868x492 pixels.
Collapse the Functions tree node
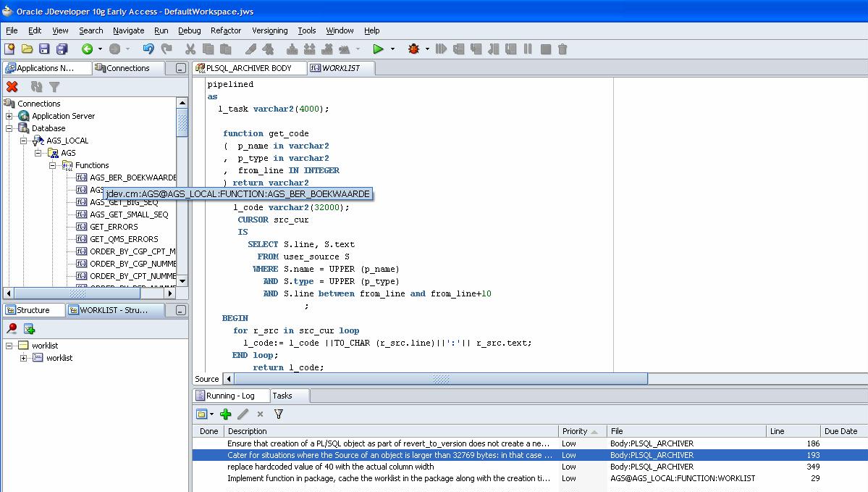(53, 165)
